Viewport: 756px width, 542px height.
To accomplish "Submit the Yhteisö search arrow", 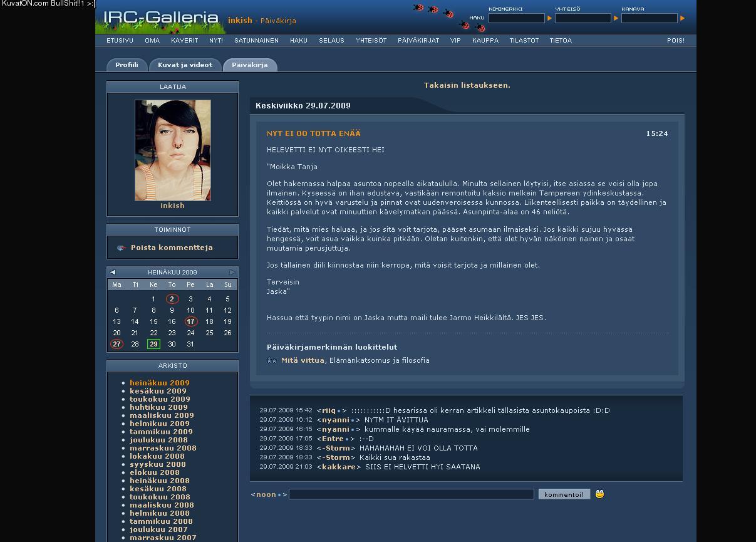I will click(x=616, y=18).
